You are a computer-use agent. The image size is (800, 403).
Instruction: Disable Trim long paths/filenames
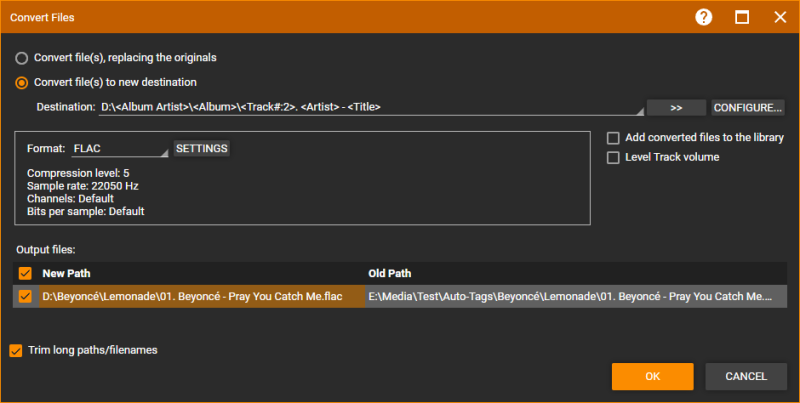coord(16,350)
